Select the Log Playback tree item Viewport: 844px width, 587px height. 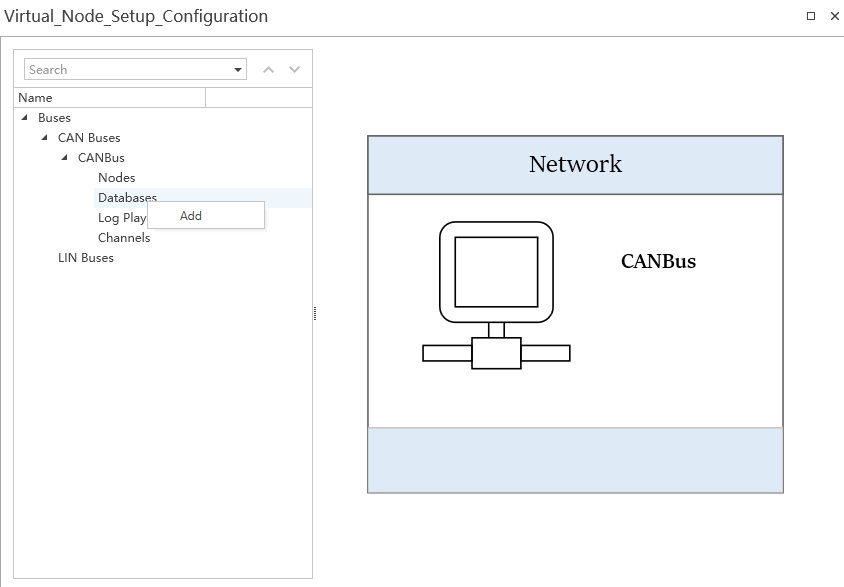coord(121,218)
